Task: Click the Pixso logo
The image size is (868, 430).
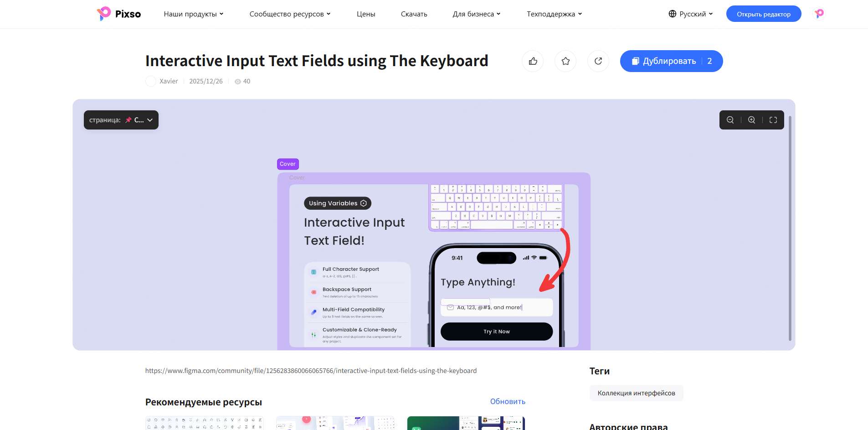Action: (119, 14)
